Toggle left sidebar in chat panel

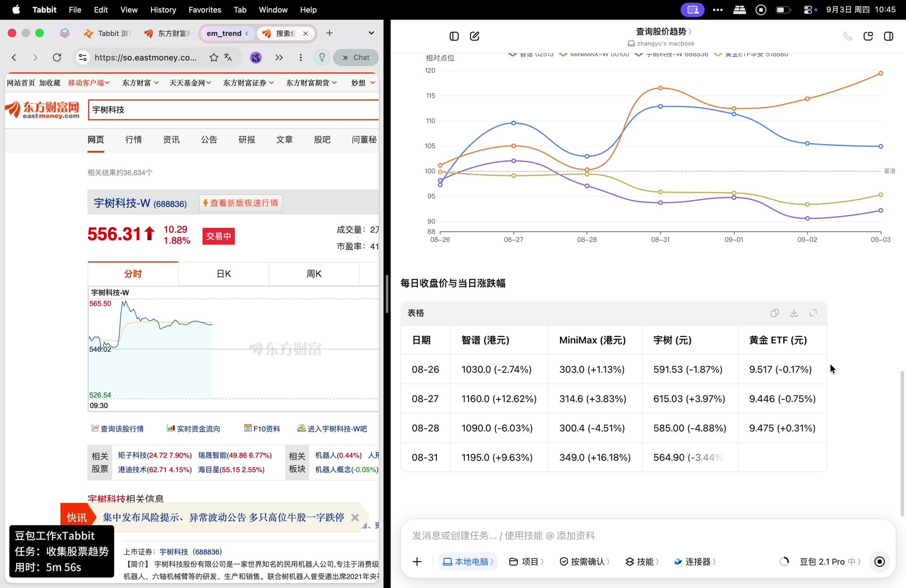(454, 36)
